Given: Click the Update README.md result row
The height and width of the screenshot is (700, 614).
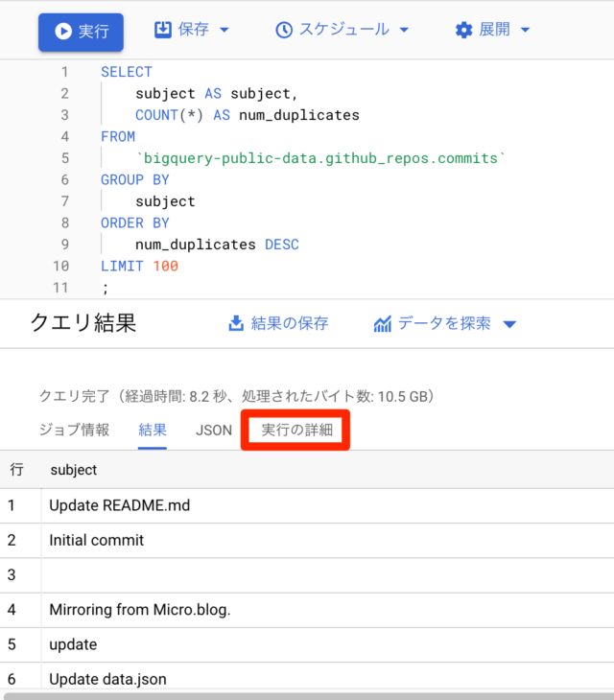Looking at the screenshot, I should (x=307, y=505).
